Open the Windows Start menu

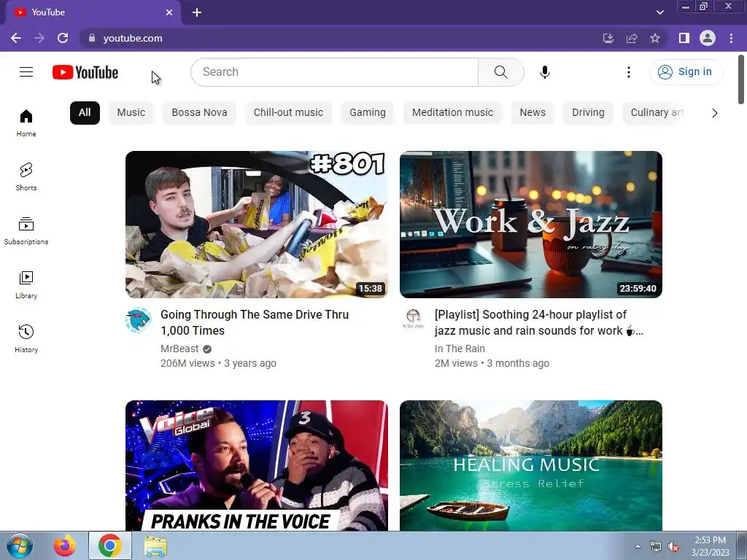(x=19, y=545)
